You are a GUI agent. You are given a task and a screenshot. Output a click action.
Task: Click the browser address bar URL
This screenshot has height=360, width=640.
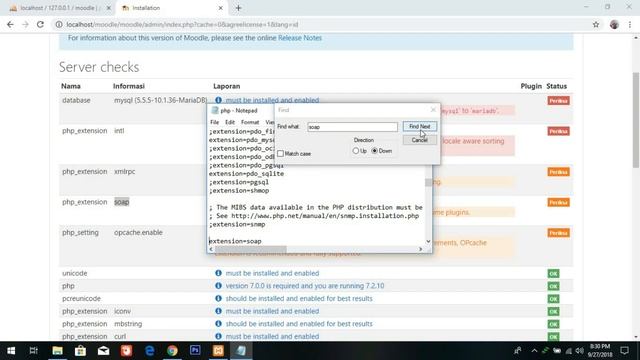point(182,24)
